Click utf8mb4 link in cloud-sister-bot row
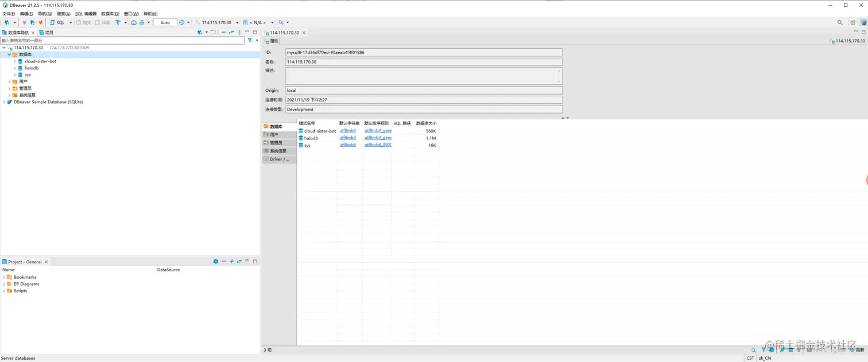 pos(347,131)
